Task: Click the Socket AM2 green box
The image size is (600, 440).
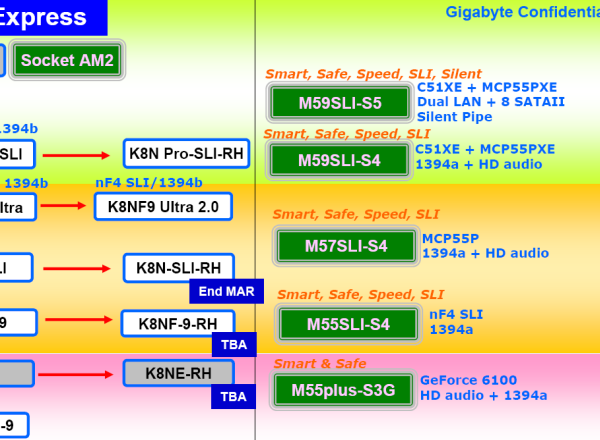Action: tap(67, 60)
